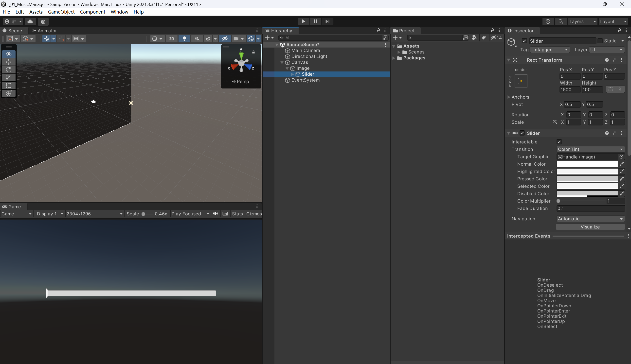Image resolution: width=631 pixels, height=364 pixels.
Task: Open the Layers dropdown
Action: coord(582,21)
